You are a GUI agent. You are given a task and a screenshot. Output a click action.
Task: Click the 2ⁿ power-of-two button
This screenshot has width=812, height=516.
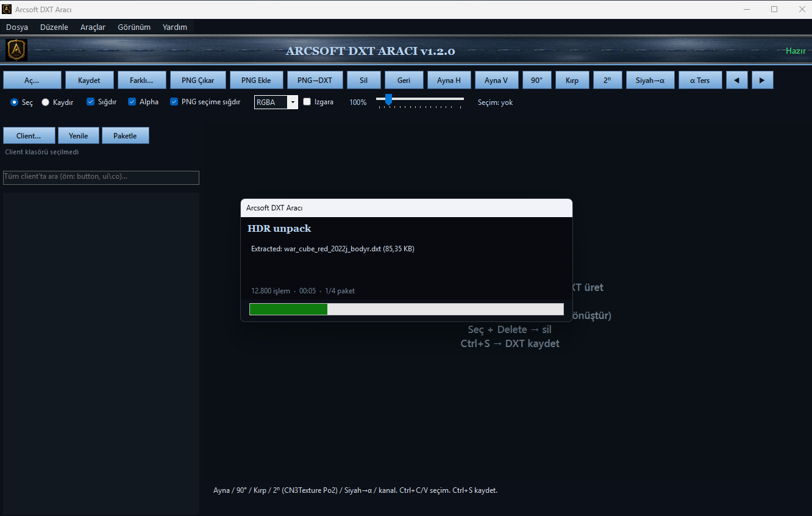click(607, 80)
